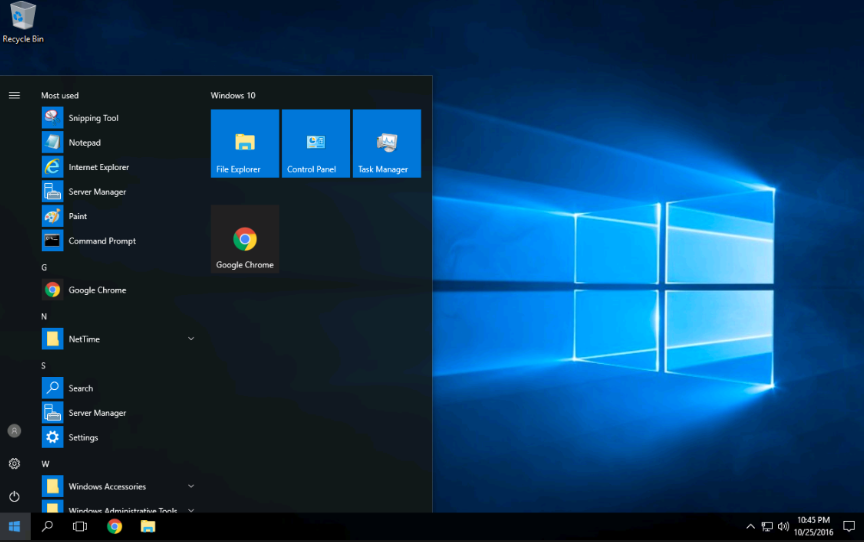Click the letter G section header

(x=44, y=267)
